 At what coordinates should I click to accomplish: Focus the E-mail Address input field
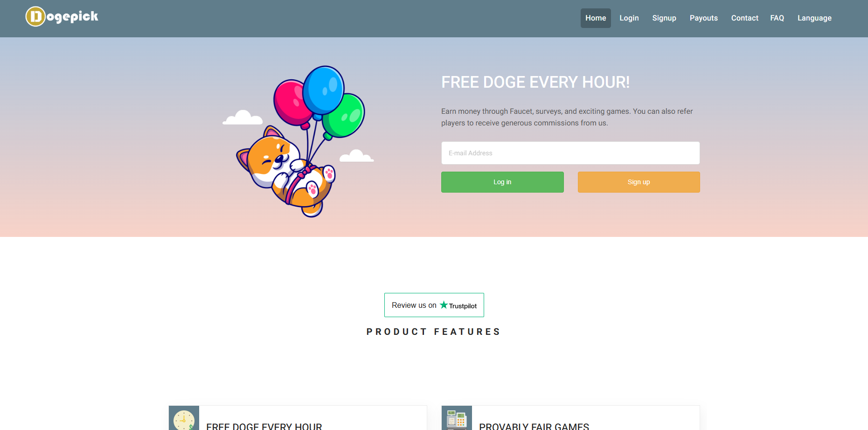(570, 153)
